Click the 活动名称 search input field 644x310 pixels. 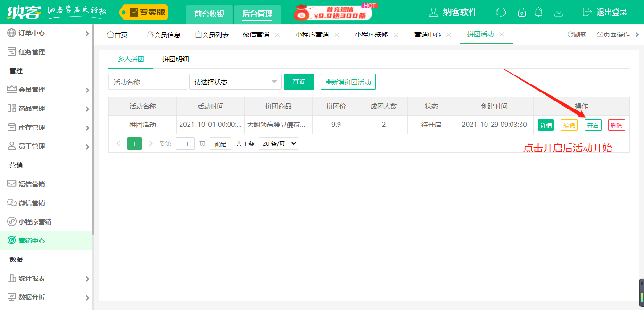click(148, 82)
